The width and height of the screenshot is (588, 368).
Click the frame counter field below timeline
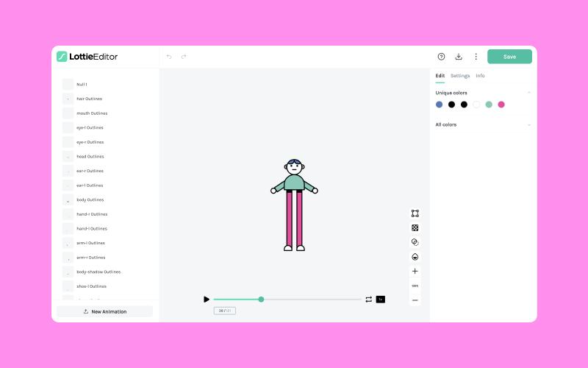coord(225,311)
